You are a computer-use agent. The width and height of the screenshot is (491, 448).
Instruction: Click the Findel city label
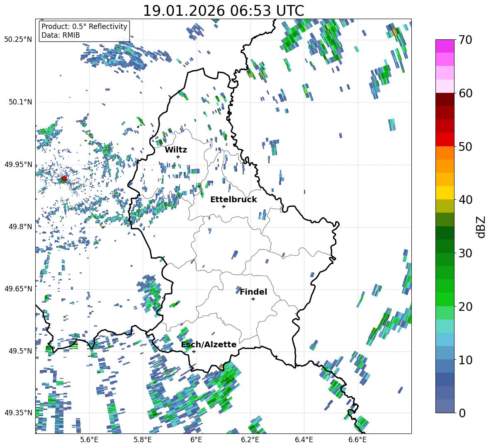pyautogui.click(x=253, y=292)
